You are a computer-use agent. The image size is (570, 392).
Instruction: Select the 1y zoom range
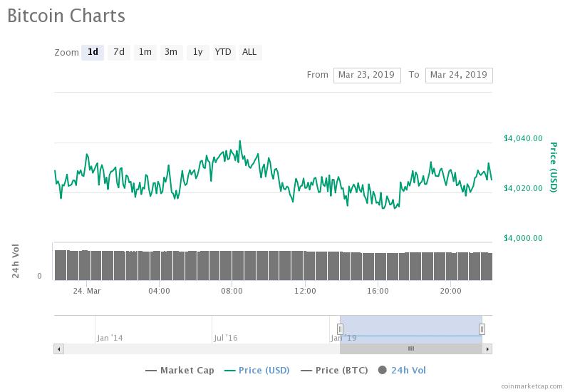[x=197, y=52]
